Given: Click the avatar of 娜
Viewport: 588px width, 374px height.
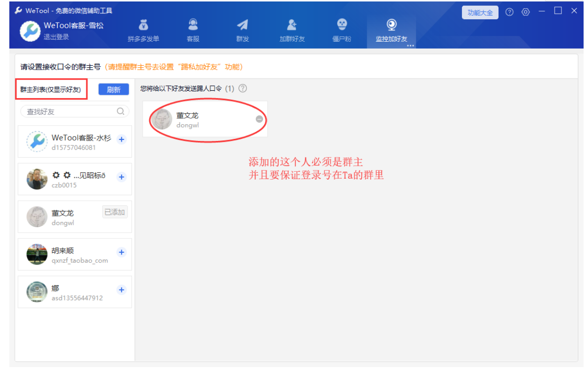Looking at the screenshot, I should [x=37, y=292].
